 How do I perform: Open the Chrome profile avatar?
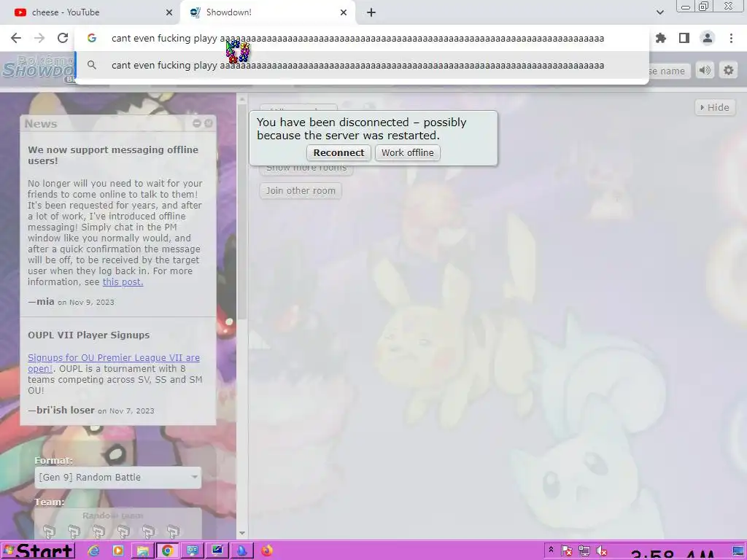708,38
